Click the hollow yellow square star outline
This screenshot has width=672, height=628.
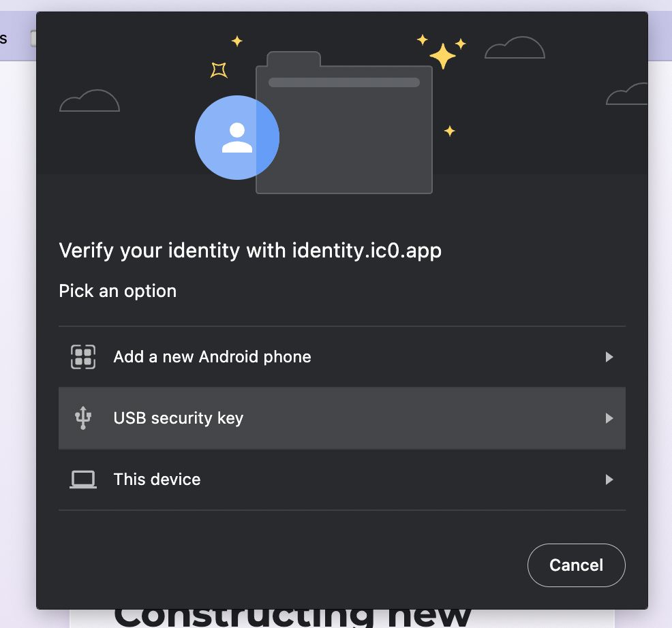point(219,70)
